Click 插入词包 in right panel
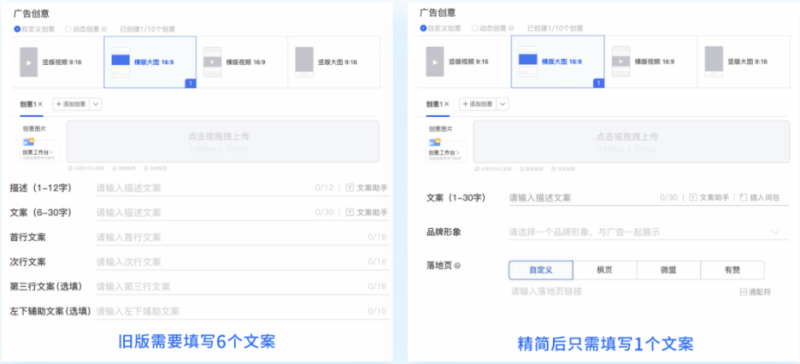 coord(760,198)
